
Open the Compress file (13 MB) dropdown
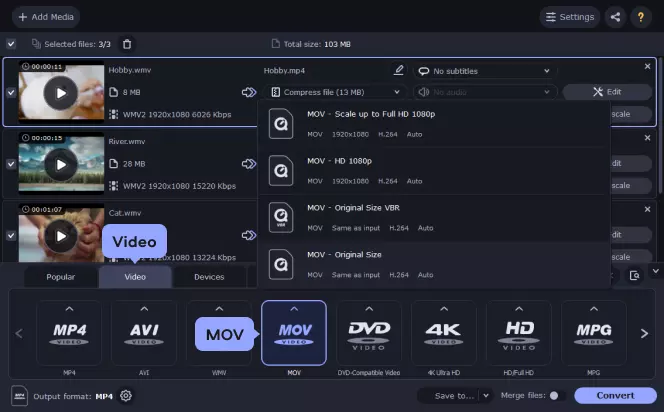(x=335, y=92)
